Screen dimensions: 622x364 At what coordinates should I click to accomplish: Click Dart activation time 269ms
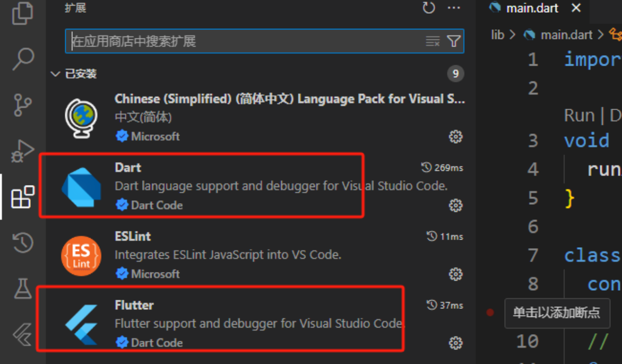442,167
